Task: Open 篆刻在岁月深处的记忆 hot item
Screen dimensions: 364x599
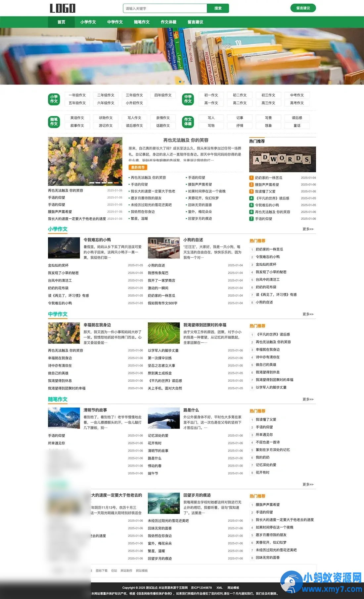Action: 273,450
